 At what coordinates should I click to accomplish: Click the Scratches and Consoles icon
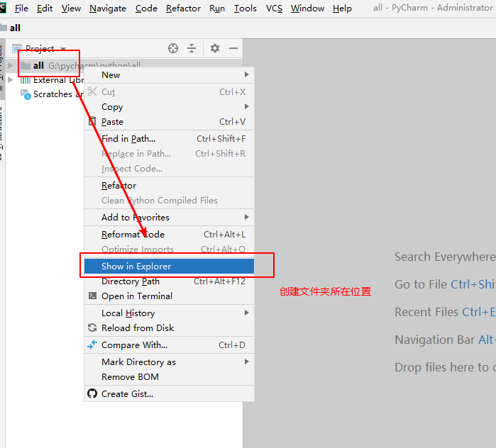click(x=26, y=94)
